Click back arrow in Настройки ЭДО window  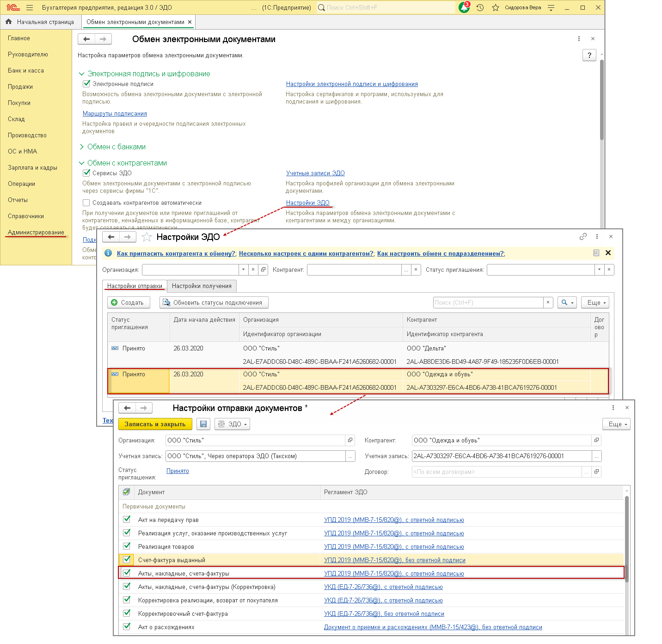(111, 237)
